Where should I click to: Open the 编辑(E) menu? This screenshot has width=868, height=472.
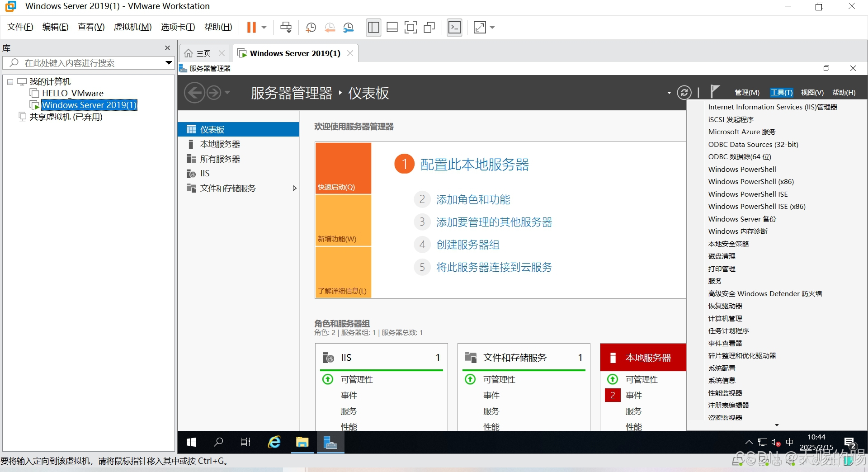tap(55, 27)
